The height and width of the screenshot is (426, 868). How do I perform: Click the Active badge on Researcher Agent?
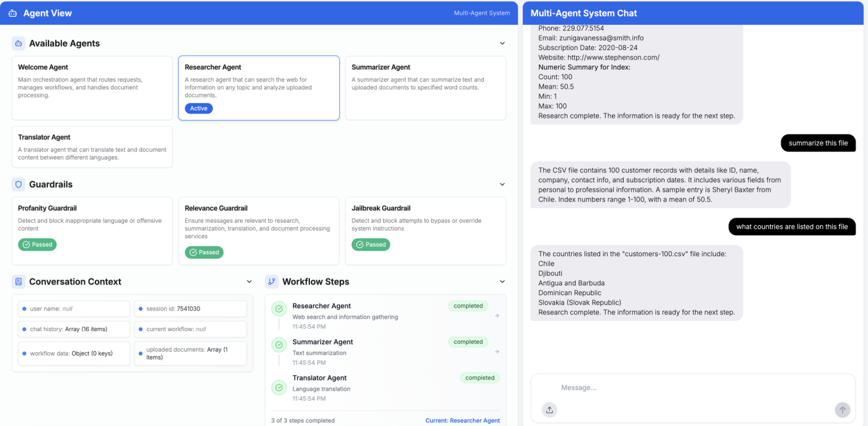(x=198, y=108)
